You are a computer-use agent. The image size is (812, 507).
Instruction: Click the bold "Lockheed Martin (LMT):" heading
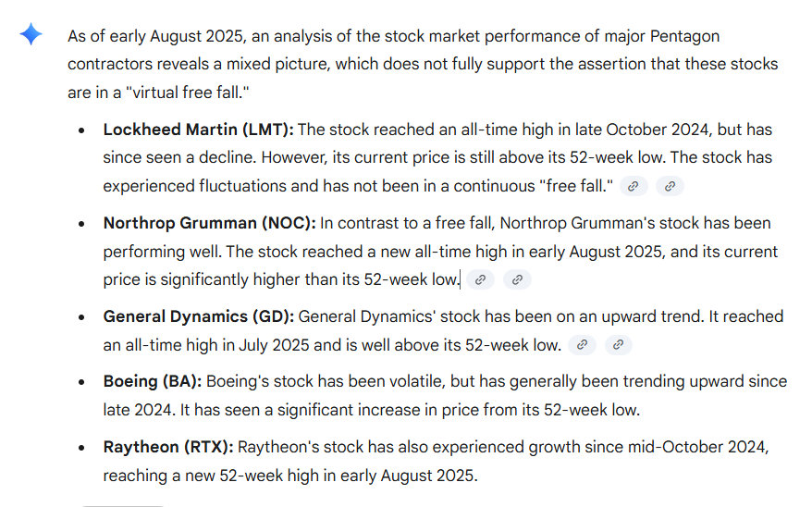click(198, 130)
